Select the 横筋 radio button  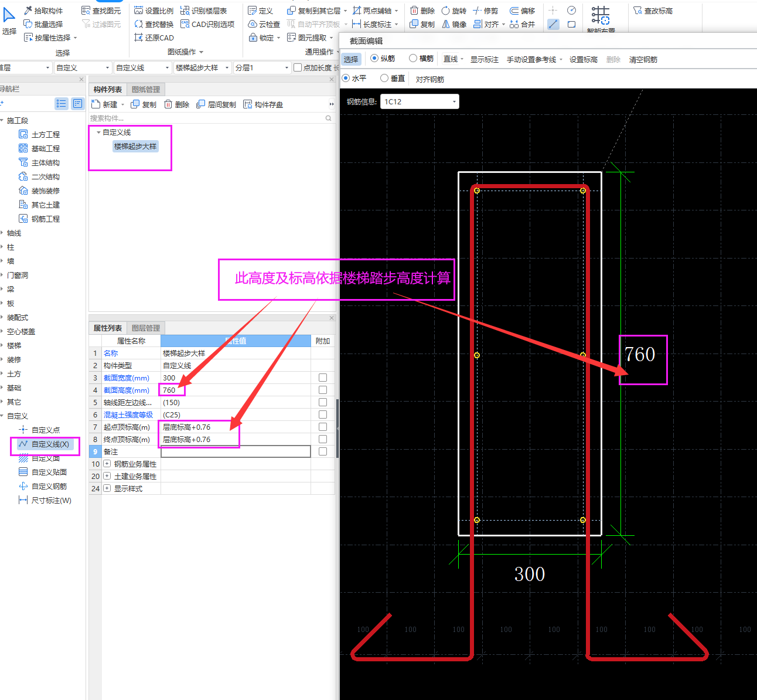(x=421, y=59)
